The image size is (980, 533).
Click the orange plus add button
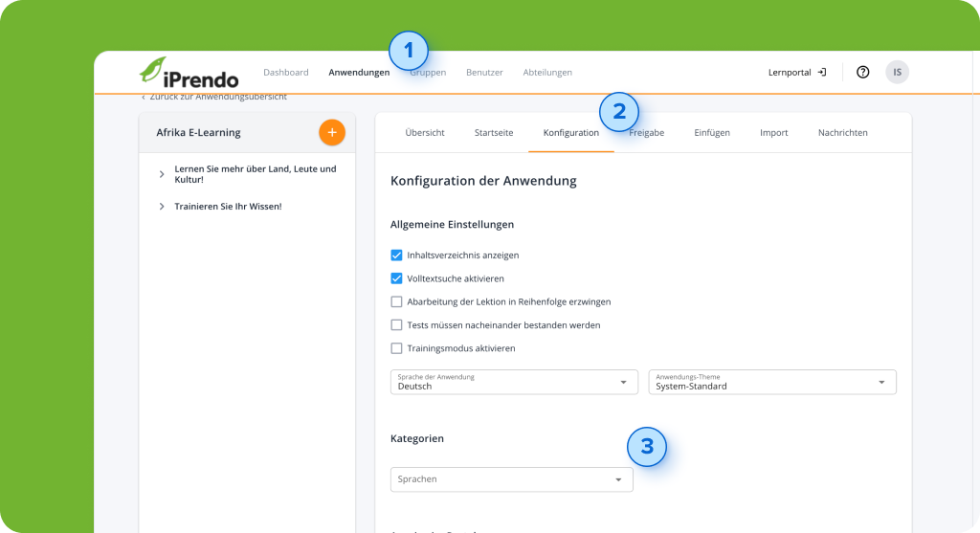[x=331, y=132]
